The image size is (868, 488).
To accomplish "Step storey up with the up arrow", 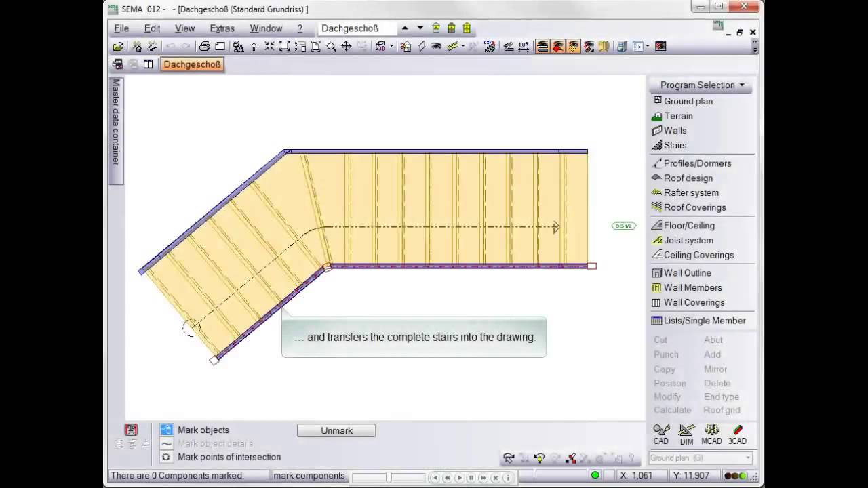I will point(405,28).
